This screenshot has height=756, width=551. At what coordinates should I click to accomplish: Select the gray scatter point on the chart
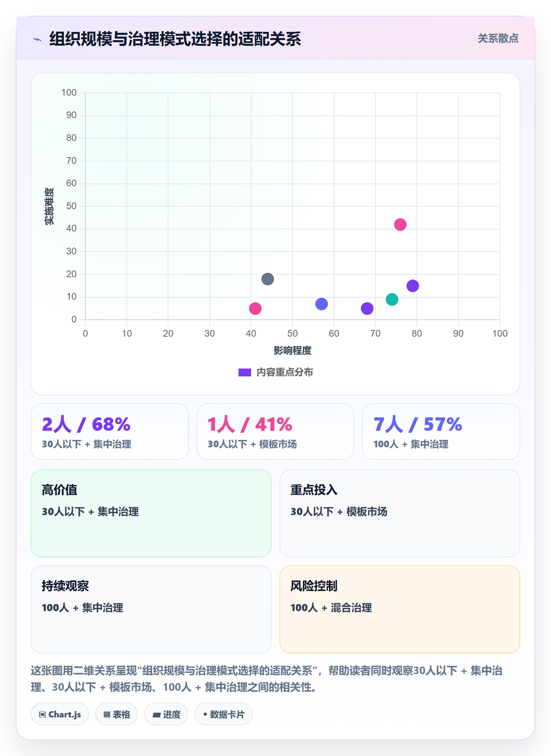[268, 279]
